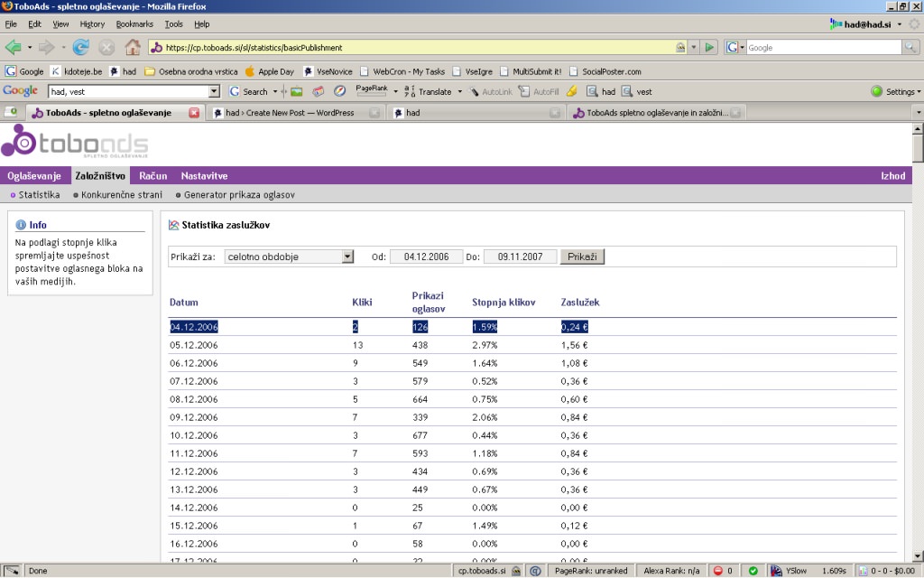Click the Izhod logout link
This screenshot has width=924, height=578.
(x=892, y=176)
